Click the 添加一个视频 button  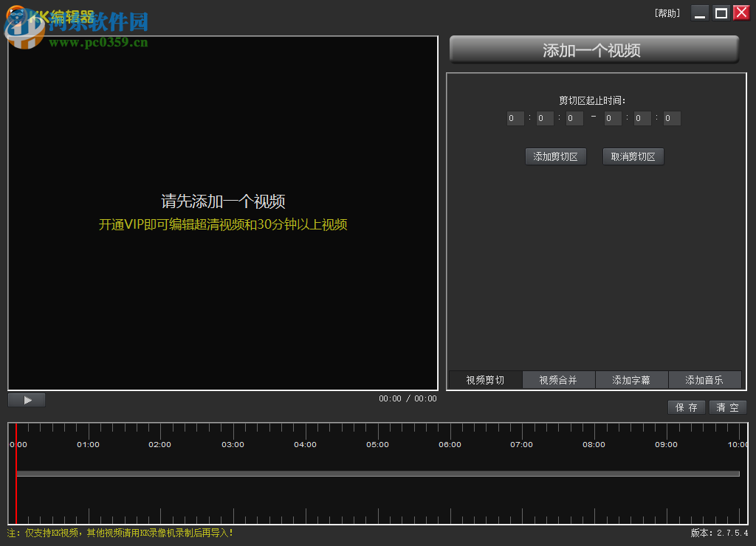click(x=594, y=50)
